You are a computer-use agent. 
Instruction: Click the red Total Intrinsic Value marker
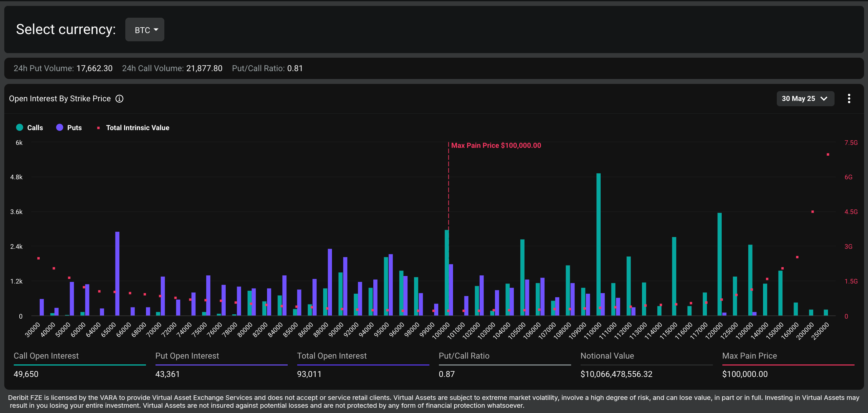coord(98,128)
